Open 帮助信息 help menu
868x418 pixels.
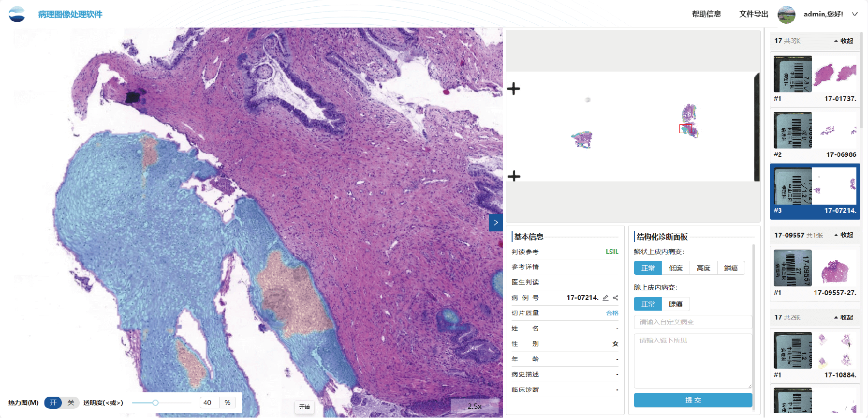click(706, 14)
